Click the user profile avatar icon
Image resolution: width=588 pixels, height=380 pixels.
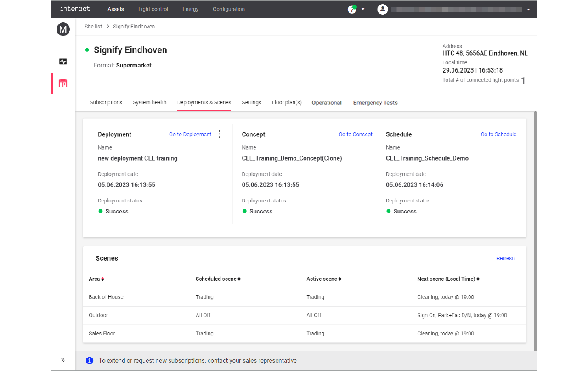tap(382, 9)
